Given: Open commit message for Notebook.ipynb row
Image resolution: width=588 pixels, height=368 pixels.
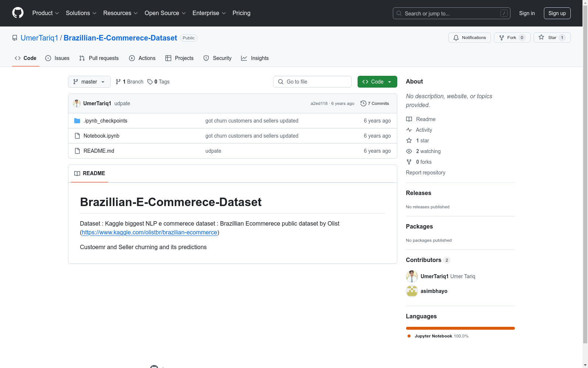Looking at the screenshot, I should pos(252,136).
